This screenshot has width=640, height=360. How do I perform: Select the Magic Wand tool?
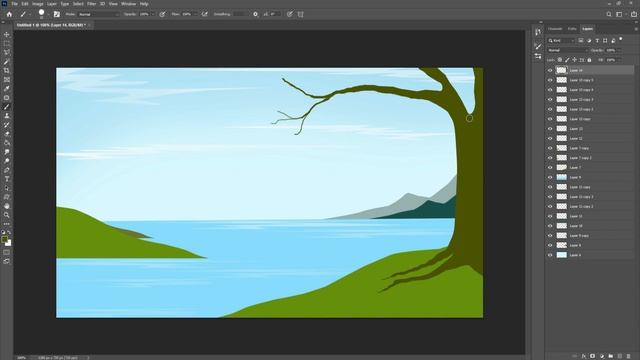[7, 62]
